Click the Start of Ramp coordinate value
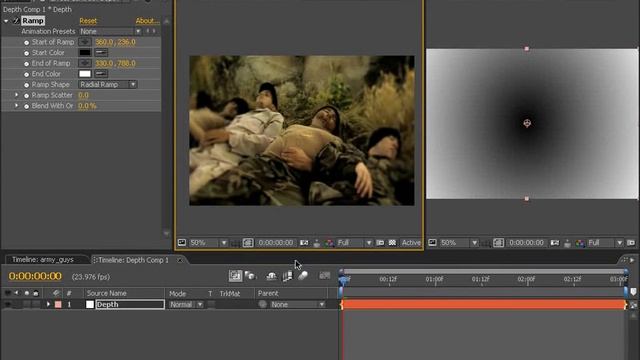640x360 pixels. (115, 42)
